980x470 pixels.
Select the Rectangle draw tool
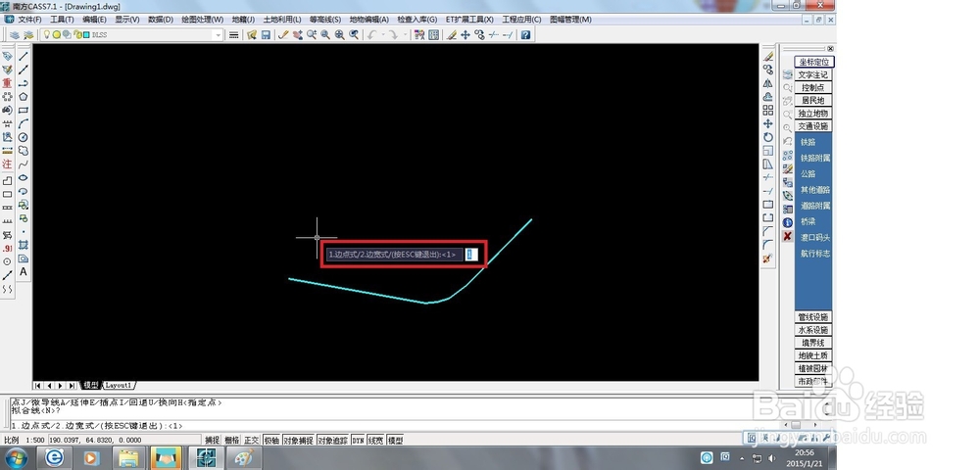[24, 111]
